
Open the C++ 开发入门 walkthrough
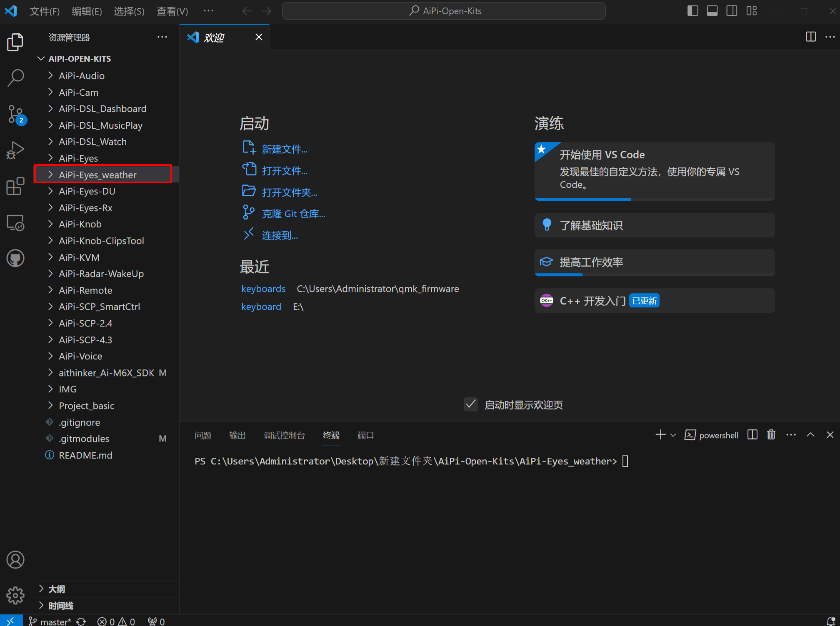point(655,301)
